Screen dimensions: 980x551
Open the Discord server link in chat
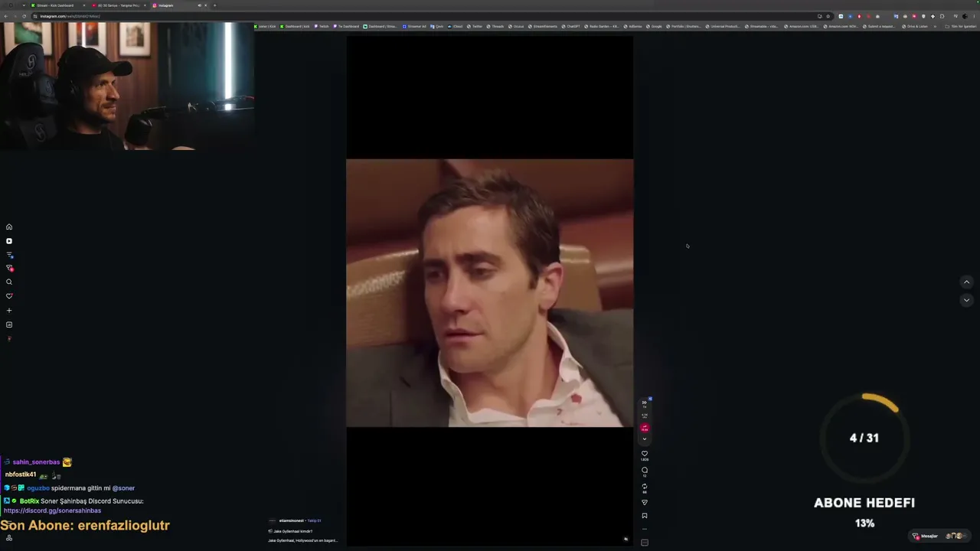click(x=52, y=510)
